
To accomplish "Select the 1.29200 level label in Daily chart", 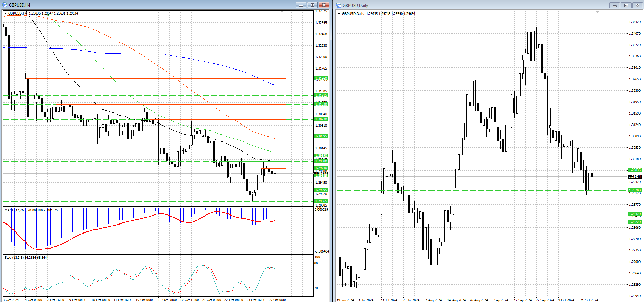I will pyautogui.click(x=635, y=190).
